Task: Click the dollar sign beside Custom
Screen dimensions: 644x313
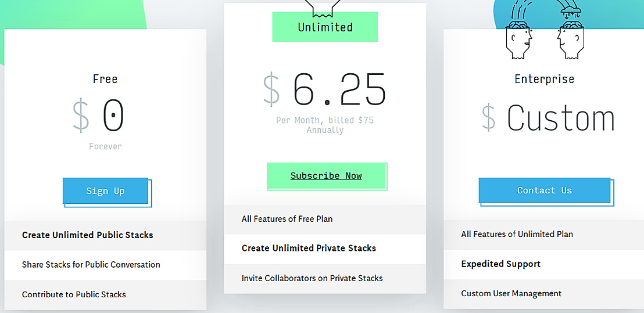Action: [489, 117]
